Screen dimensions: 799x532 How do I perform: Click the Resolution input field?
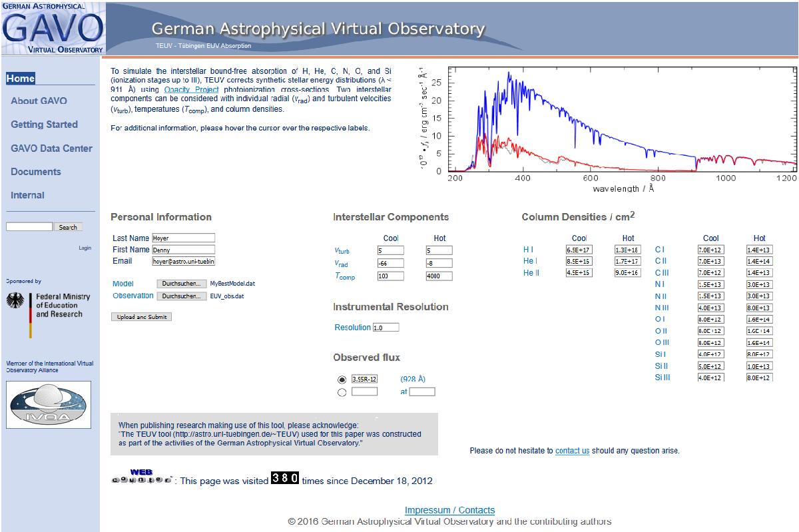[386, 328]
